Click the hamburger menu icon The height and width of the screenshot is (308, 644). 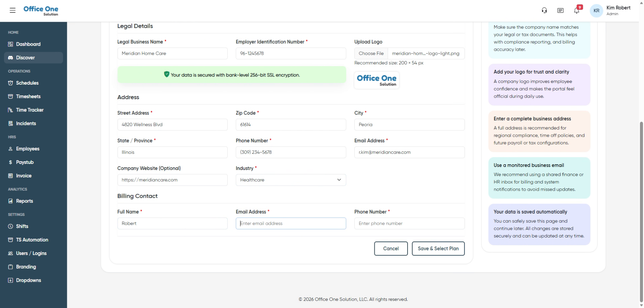coord(12,10)
